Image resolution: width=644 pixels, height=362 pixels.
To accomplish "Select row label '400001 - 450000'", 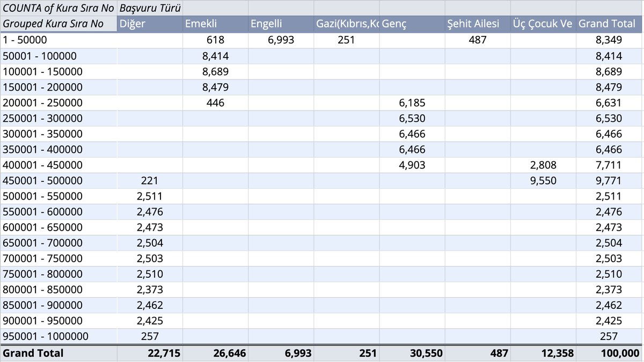I will point(58,165).
